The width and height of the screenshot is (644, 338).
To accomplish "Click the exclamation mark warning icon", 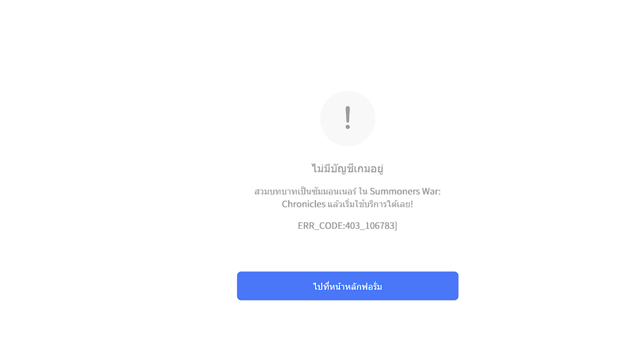I will [347, 118].
